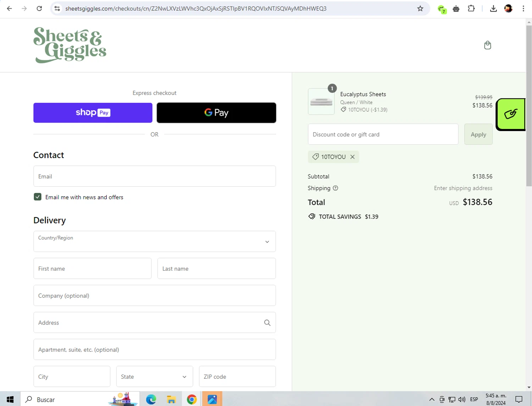The image size is (532, 406).
Task: Click the City field
Action: [72, 377]
